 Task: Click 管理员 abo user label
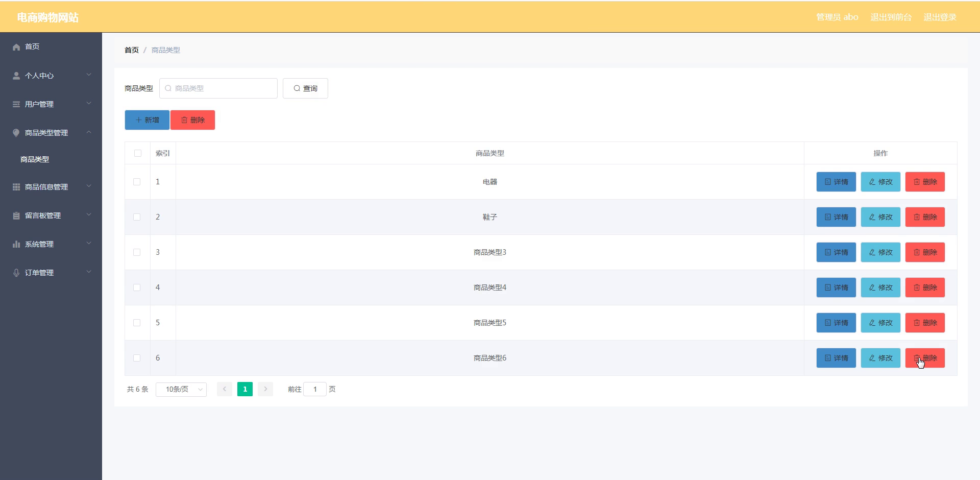[x=837, y=17]
